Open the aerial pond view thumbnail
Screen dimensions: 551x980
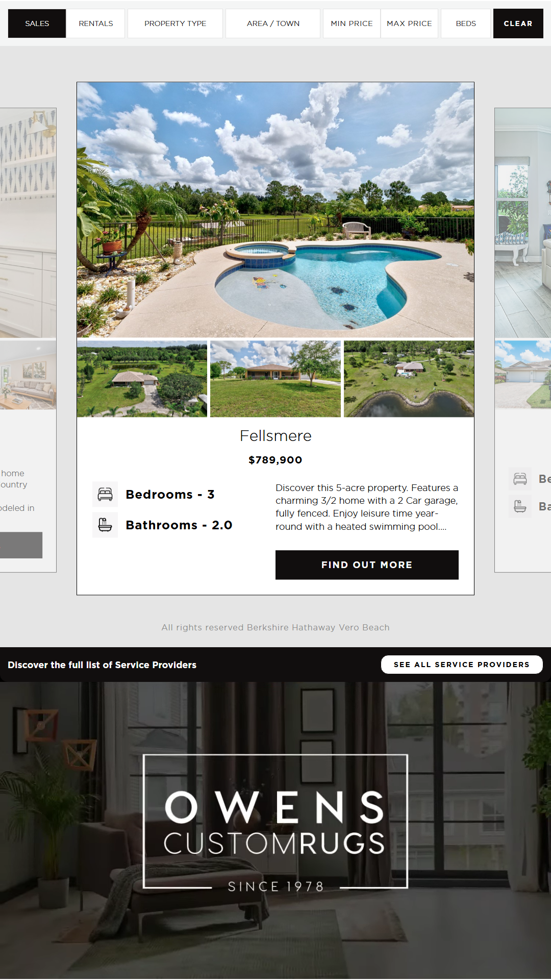409,379
